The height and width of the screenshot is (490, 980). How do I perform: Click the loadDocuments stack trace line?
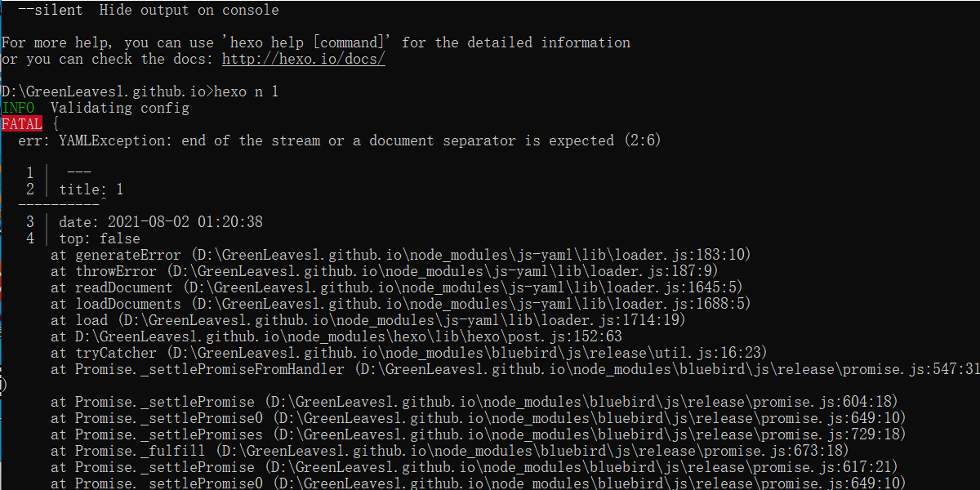tap(400, 304)
